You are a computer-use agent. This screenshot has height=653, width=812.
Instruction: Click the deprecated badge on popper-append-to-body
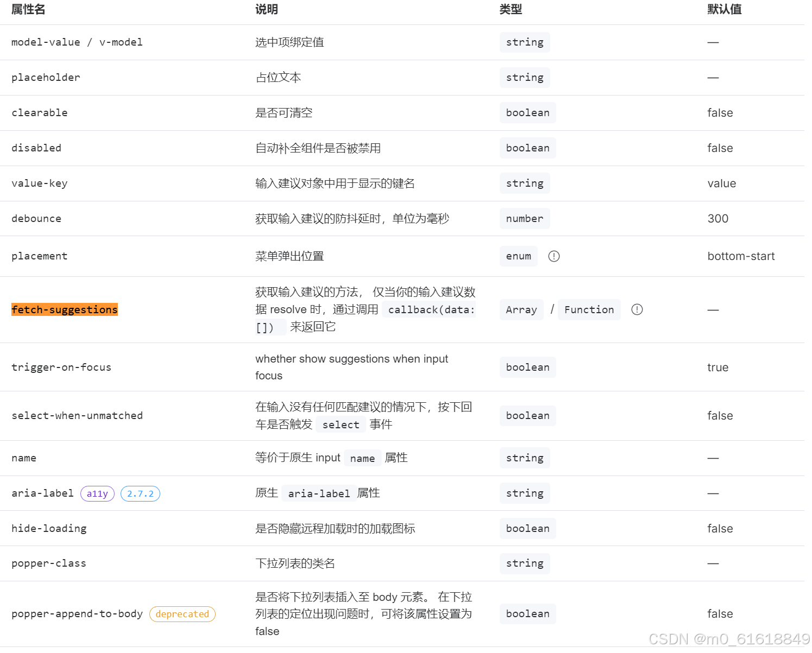(x=182, y=614)
